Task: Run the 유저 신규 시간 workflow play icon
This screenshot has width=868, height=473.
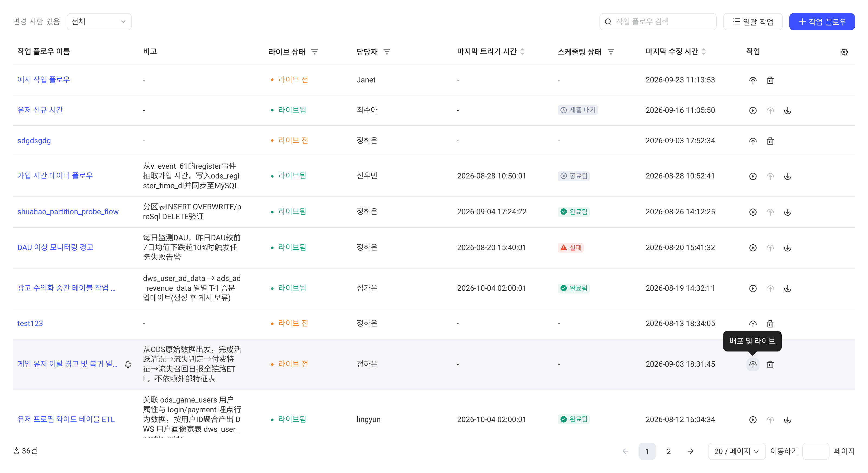Action: (752, 110)
